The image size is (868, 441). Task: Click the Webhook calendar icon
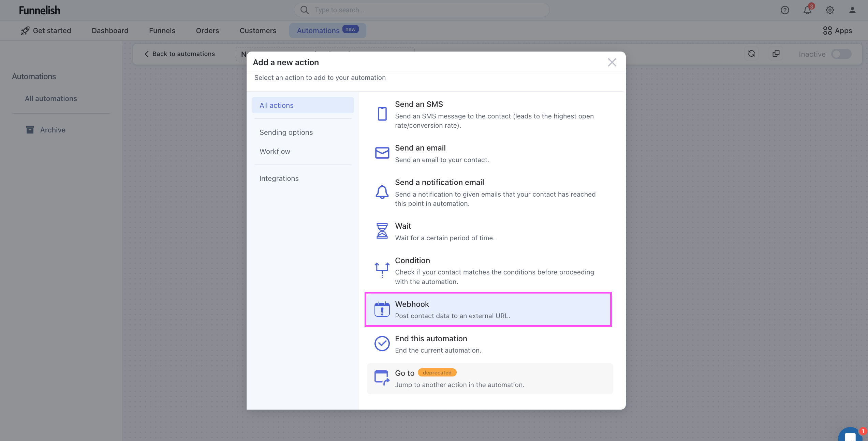click(382, 309)
